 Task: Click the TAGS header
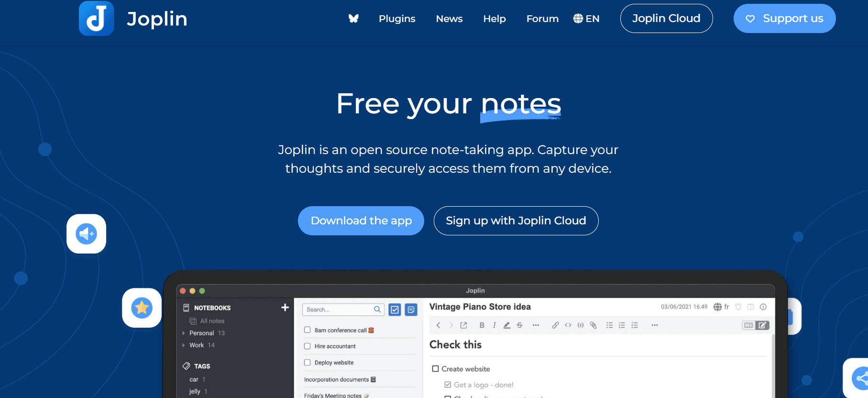[x=202, y=366]
